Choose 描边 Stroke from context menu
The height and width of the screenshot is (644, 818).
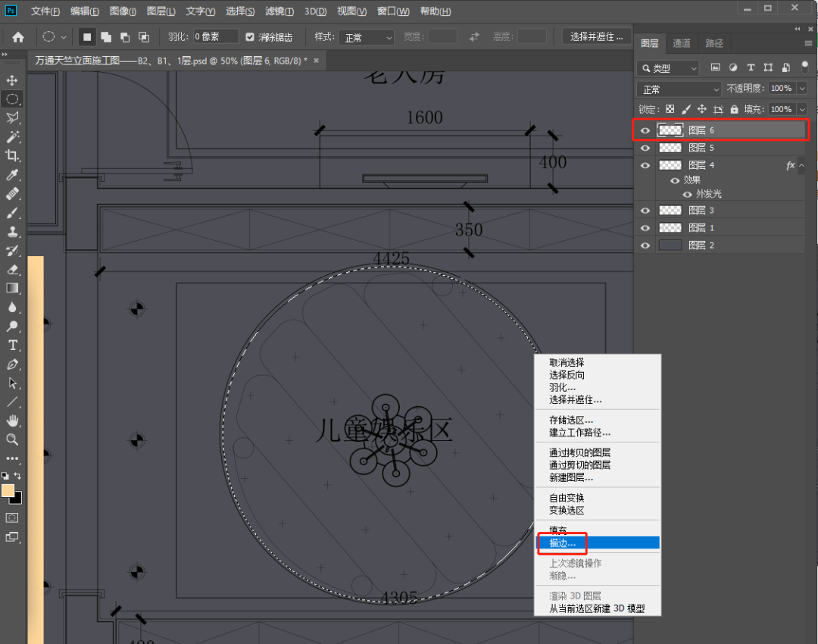[598, 543]
